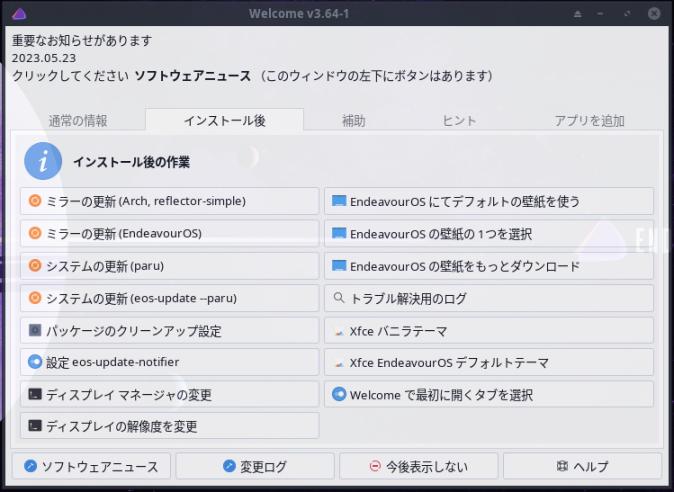
Task: Select the インストール後 tab
Action: click(224, 120)
